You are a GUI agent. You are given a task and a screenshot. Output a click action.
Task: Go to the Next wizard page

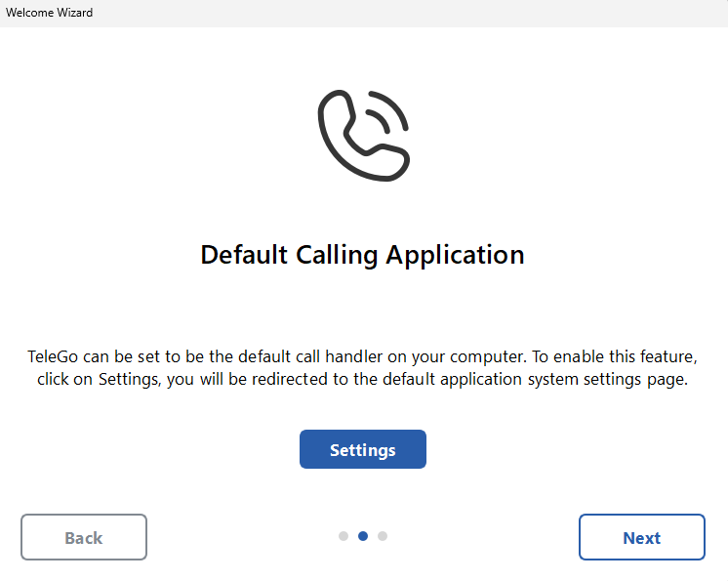coord(642,537)
